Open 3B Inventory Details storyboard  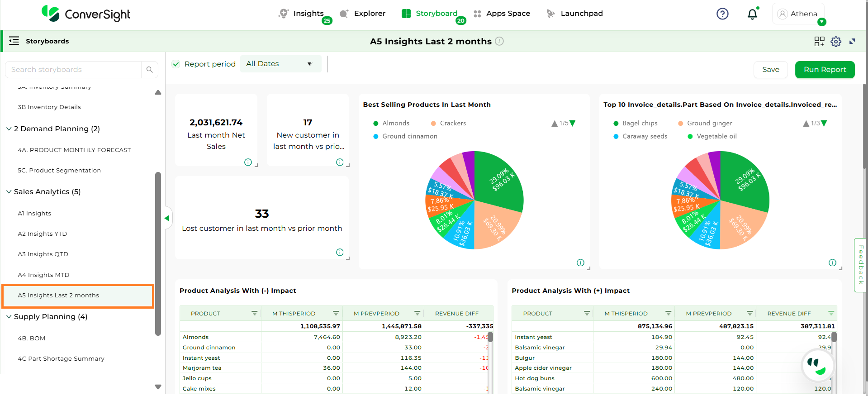click(49, 107)
